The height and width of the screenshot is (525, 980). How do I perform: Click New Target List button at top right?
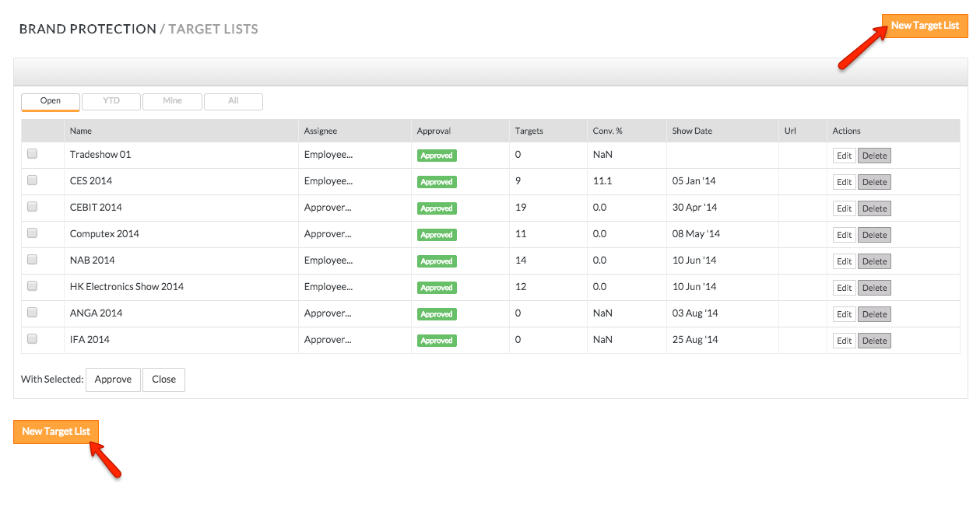coord(924,26)
